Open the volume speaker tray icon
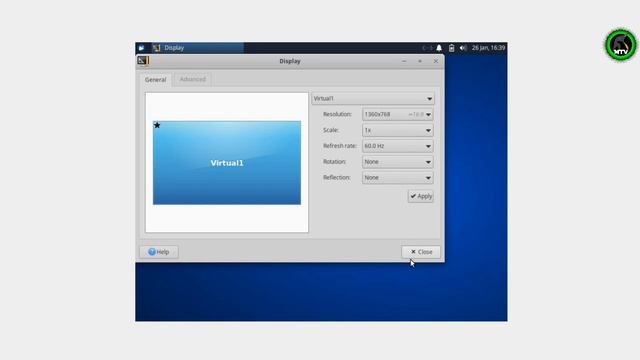640x360 pixels. [x=463, y=48]
